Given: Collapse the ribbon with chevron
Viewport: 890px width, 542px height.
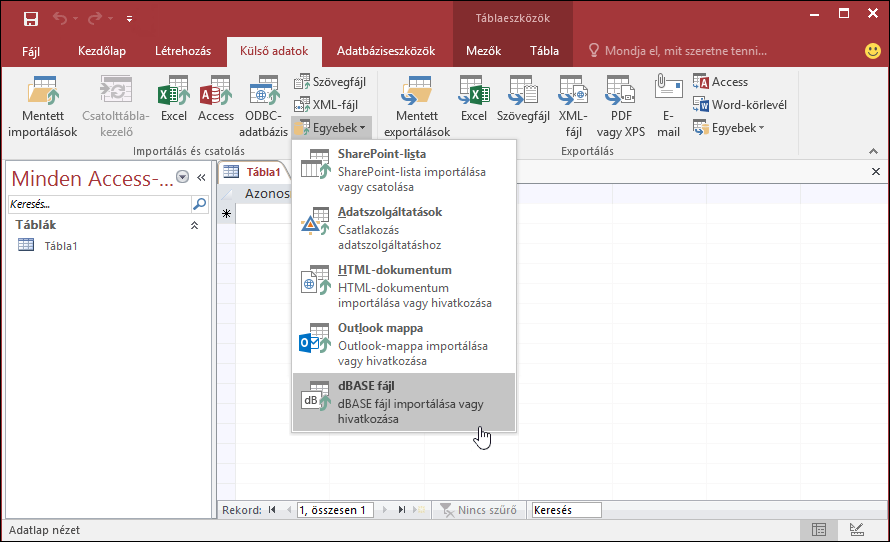Looking at the screenshot, I should click(x=874, y=151).
